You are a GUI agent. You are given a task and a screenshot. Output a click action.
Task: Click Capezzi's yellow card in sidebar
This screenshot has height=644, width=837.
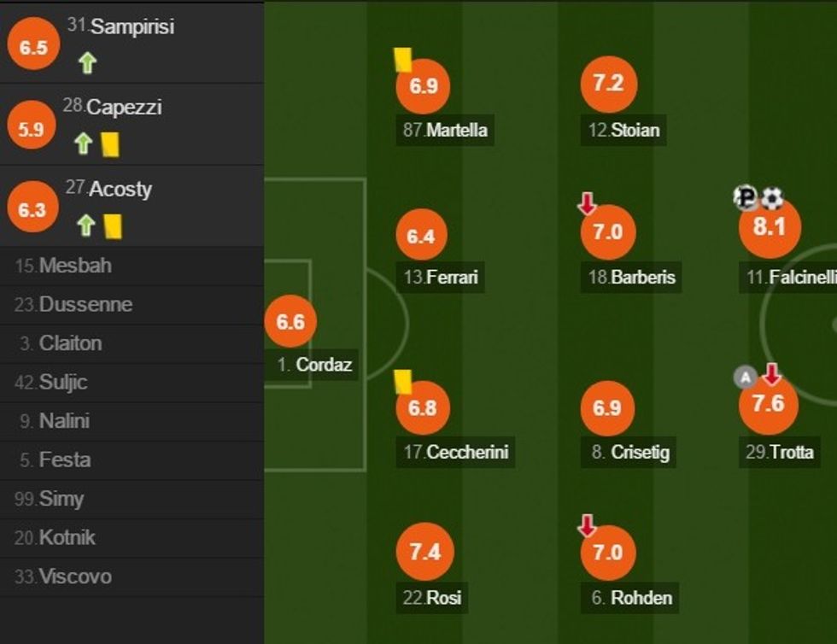pos(109,143)
